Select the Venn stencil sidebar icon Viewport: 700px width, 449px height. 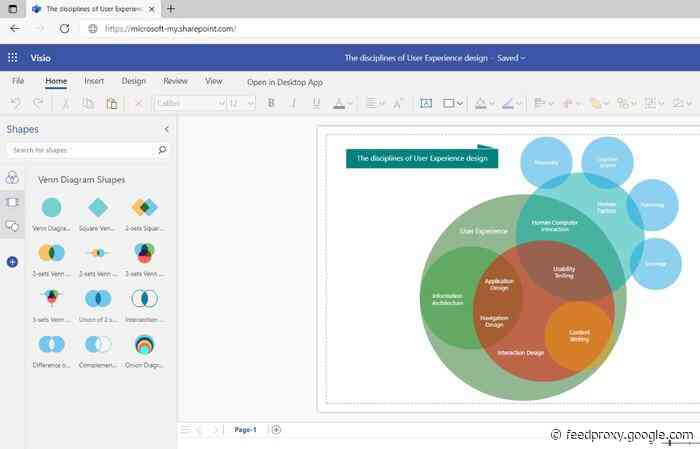tap(12, 178)
